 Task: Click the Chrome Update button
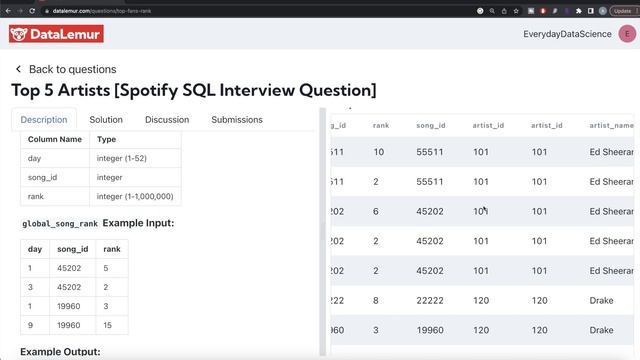coord(624,11)
